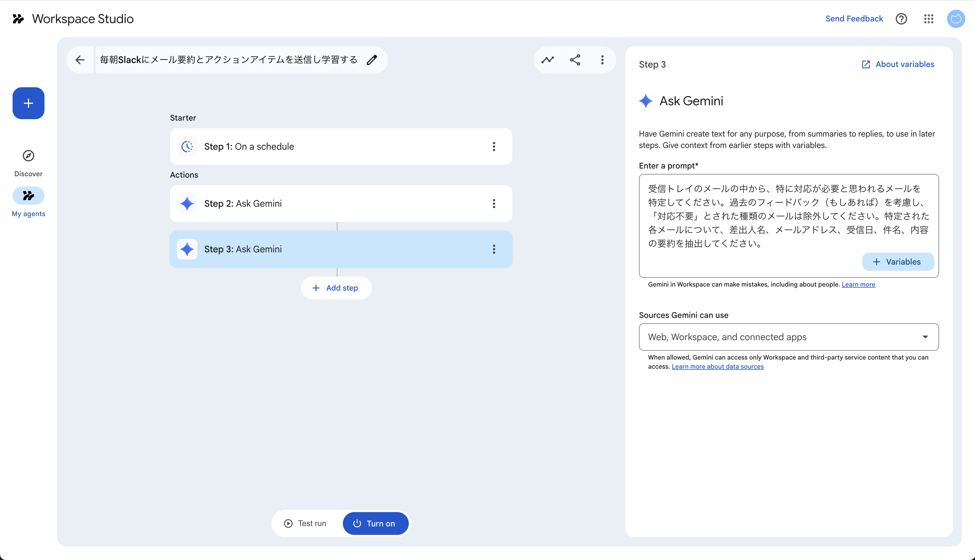Click the back arrow next to the title

[x=80, y=60]
